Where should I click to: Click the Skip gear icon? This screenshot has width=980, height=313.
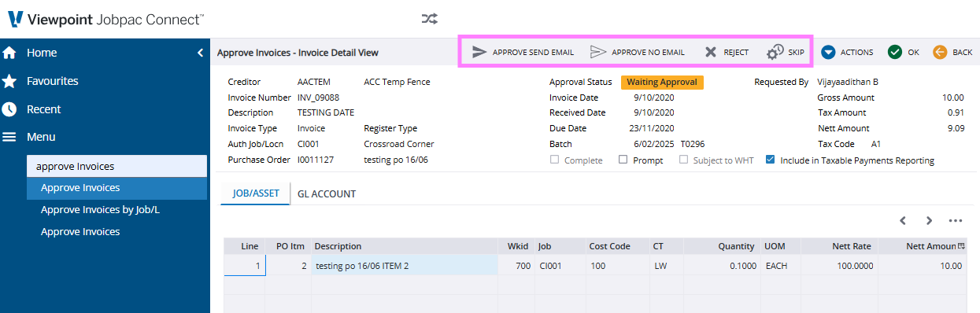[x=775, y=52]
